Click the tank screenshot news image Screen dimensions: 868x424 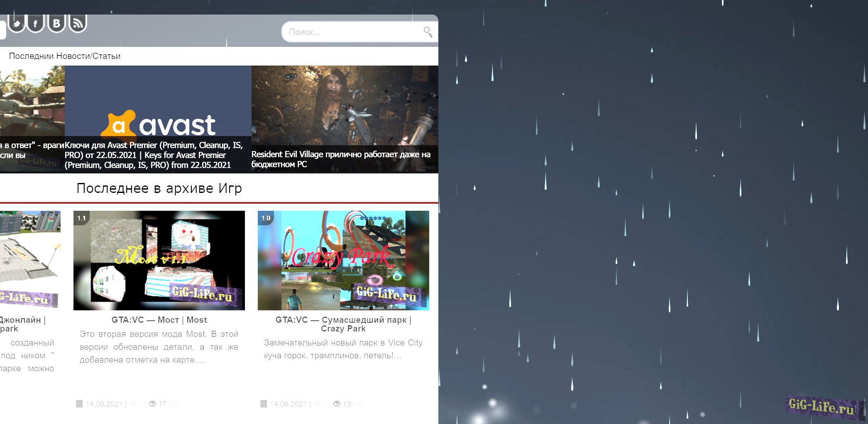32,104
